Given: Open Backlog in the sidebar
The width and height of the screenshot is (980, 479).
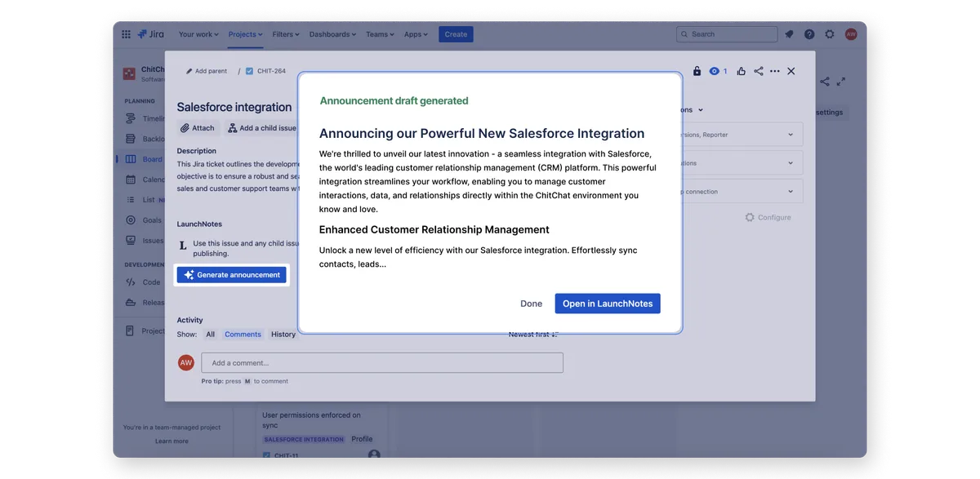Looking at the screenshot, I should point(145,139).
